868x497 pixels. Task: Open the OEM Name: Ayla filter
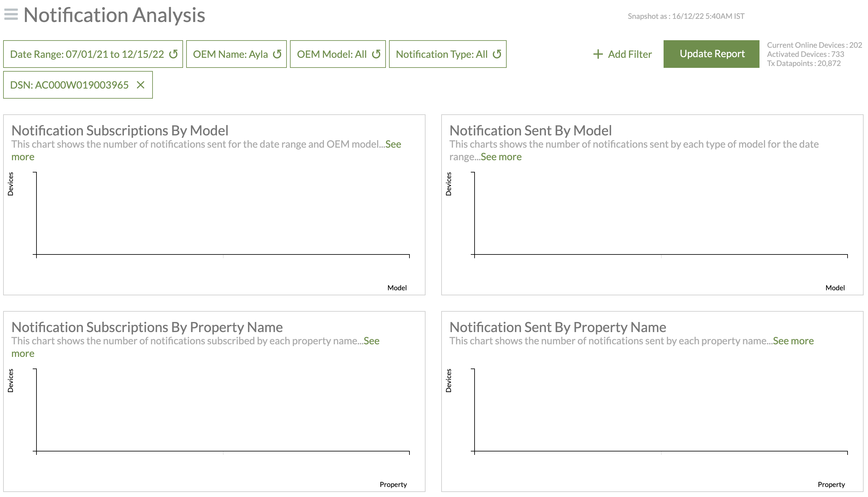click(x=230, y=54)
